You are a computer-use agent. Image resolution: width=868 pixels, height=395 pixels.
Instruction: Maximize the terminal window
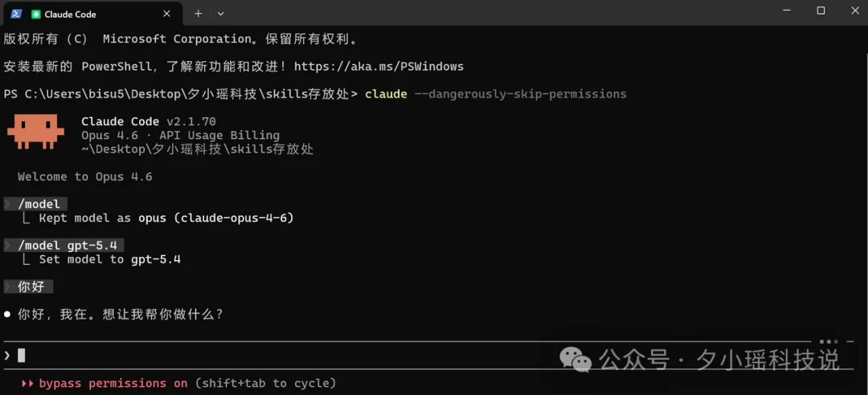(821, 10)
